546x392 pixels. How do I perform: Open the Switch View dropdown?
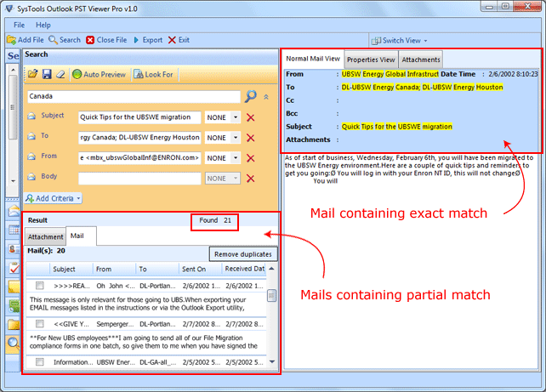click(400, 41)
